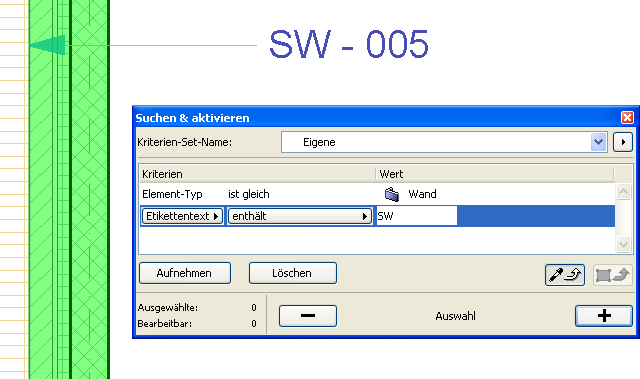Open the Etikettentext criteria dropdown
Image resolution: width=640 pixels, height=379 pixels.
click(x=182, y=216)
